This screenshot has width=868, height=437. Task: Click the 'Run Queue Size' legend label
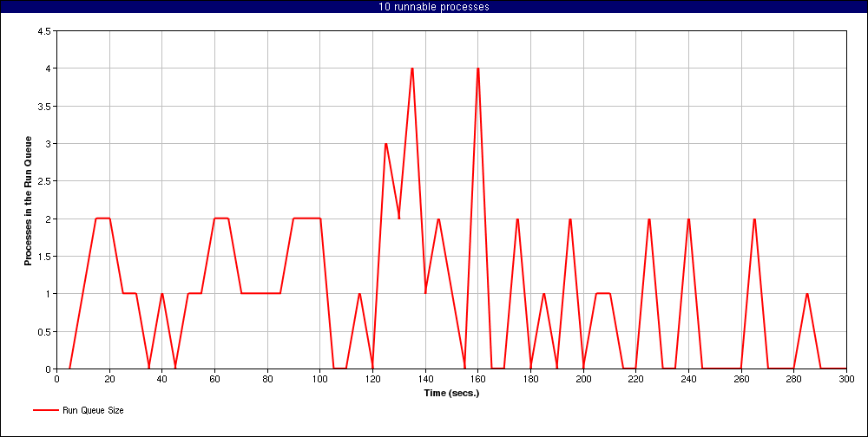click(x=93, y=410)
